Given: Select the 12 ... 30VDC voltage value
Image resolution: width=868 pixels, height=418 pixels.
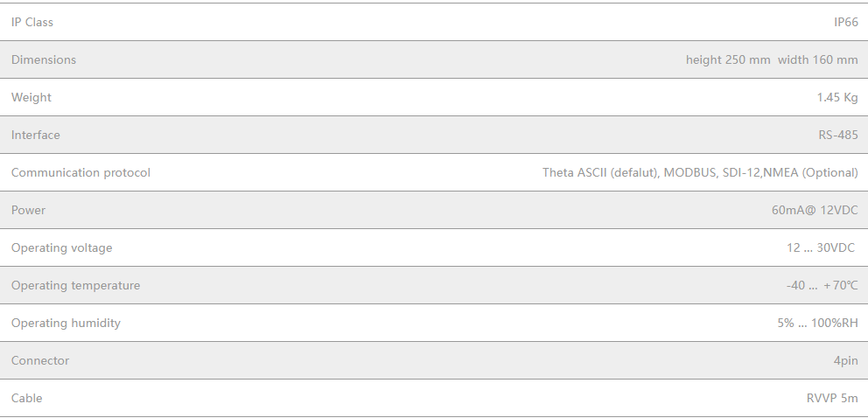Looking at the screenshot, I should click(820, 247).
